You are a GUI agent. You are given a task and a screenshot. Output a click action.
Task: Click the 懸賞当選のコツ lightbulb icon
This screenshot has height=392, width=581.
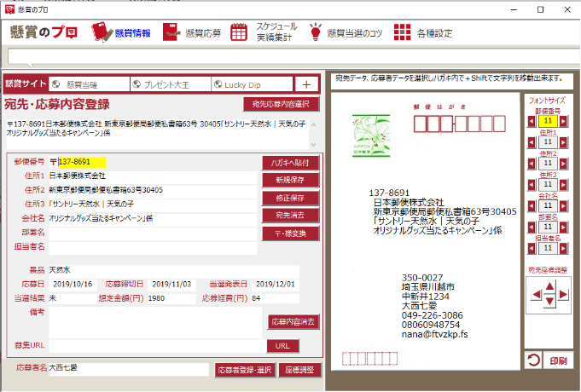(x=316, y=33)
